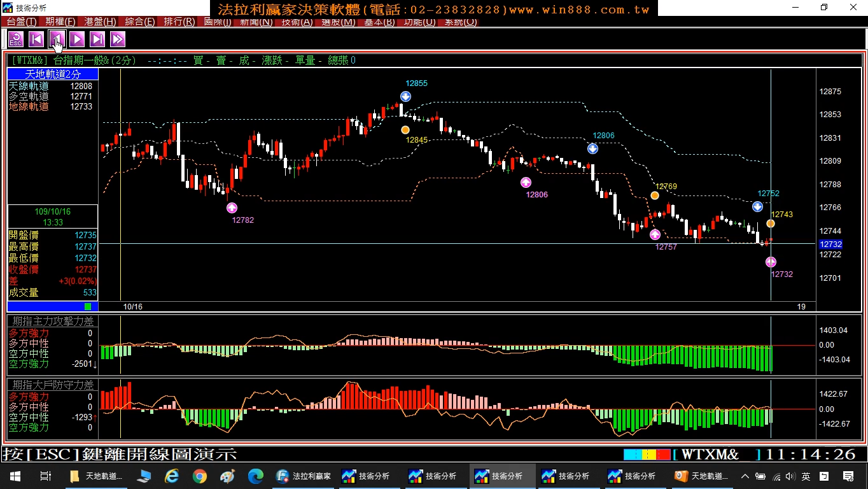Click the blue sell signal marker at 12855
This screenshot has width=868, height=489.
point(405,97)
